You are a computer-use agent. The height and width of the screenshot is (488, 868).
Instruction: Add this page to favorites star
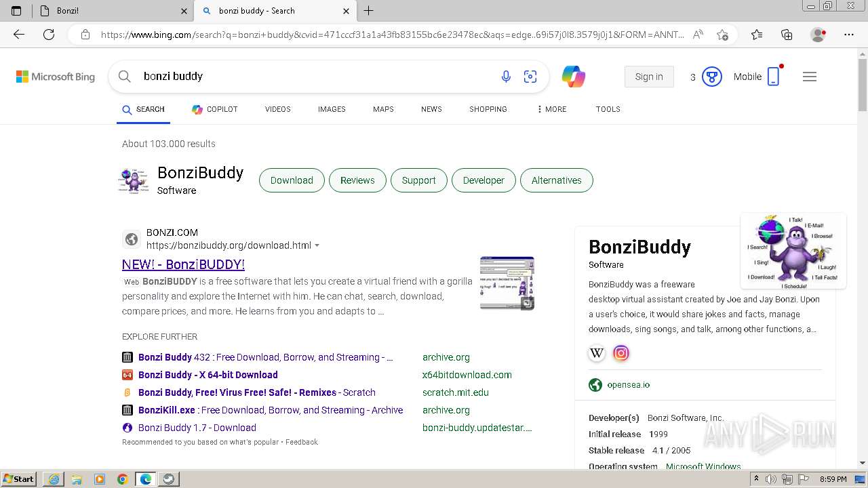[x=722, y=35]
